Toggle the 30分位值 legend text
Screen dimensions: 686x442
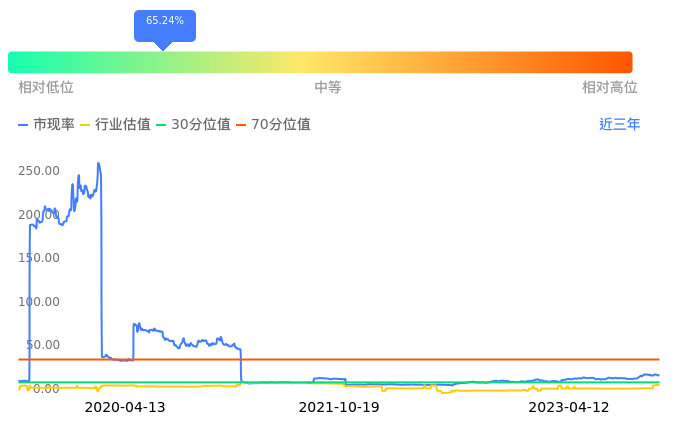point(201,125)
